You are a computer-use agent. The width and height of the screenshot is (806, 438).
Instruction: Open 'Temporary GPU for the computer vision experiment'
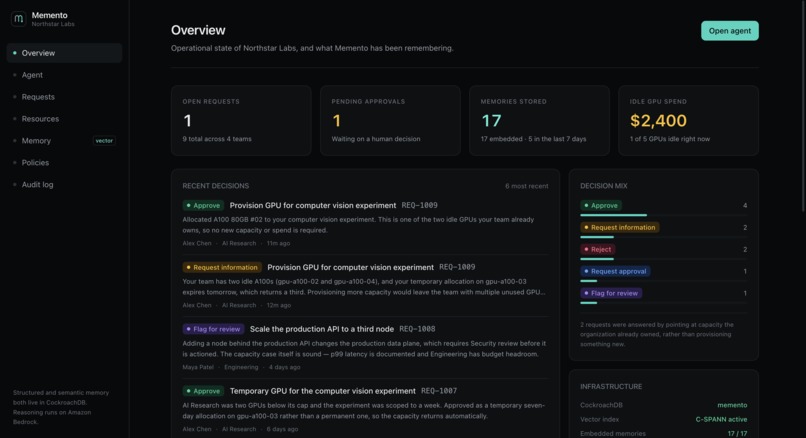[323, 391]
